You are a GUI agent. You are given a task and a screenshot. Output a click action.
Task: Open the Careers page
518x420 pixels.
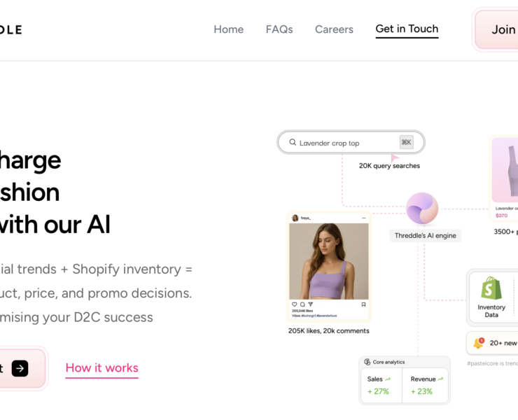click(334, 29)
